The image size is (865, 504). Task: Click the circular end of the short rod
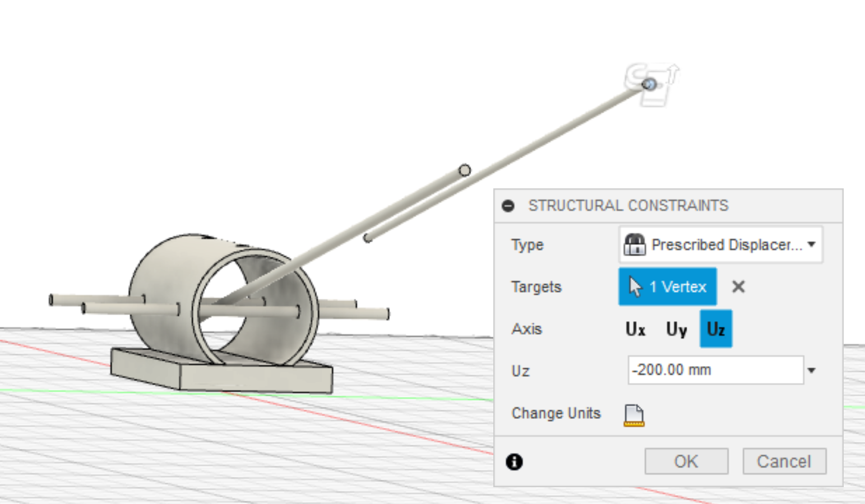(465, 170)
